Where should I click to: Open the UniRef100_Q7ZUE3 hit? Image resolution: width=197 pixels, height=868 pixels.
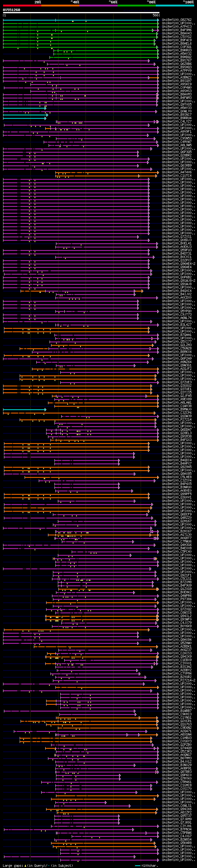[x=177, y=382]
